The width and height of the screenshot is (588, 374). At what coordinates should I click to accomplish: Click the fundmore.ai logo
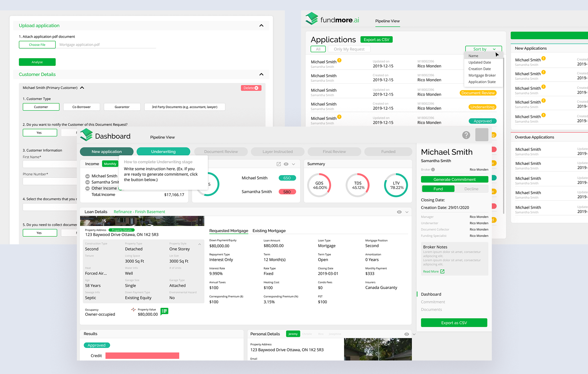point(332,20)
